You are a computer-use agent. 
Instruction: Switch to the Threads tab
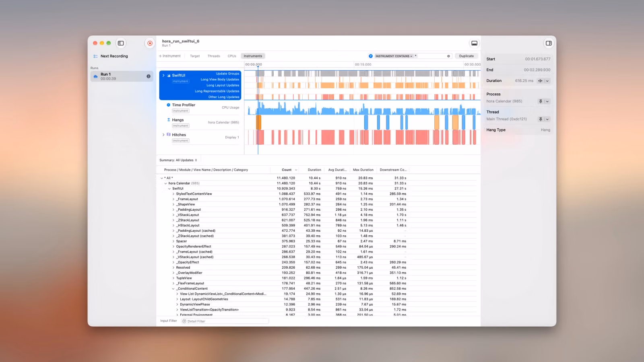coord(214,56)
